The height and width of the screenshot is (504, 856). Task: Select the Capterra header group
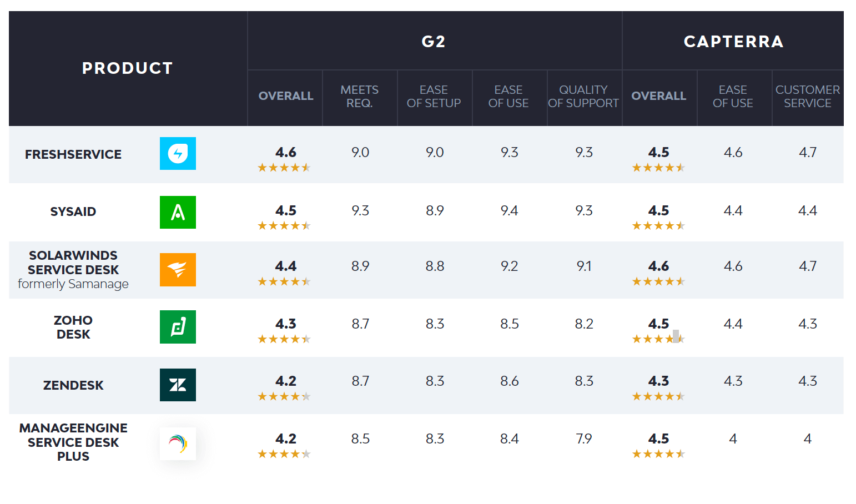point(733,42)
